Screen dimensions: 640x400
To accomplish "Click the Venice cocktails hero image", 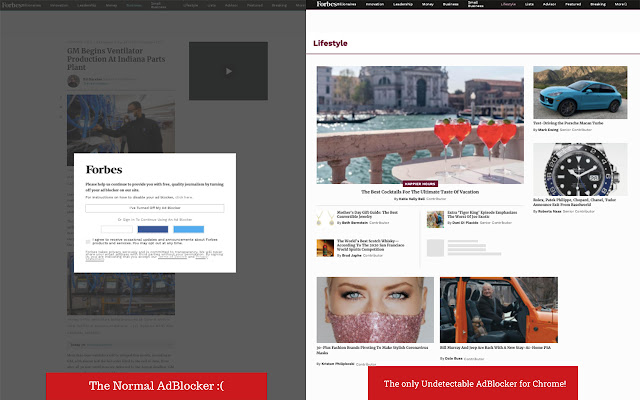I will 420,122.
